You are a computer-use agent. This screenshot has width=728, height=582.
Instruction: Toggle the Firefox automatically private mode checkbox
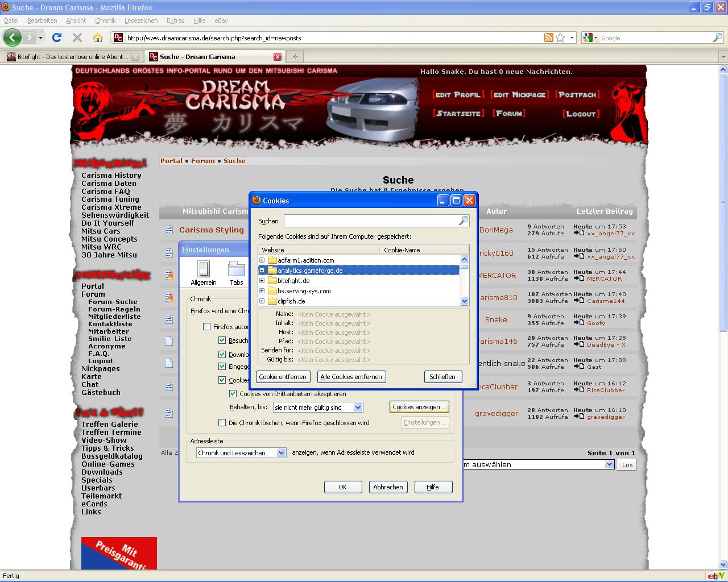coord(207,327)
